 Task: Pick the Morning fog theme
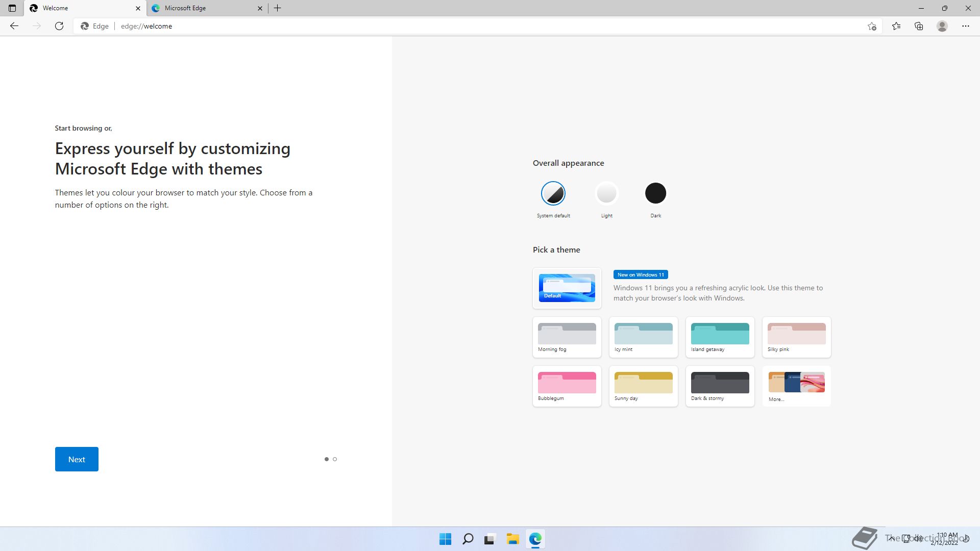(567, 337)
